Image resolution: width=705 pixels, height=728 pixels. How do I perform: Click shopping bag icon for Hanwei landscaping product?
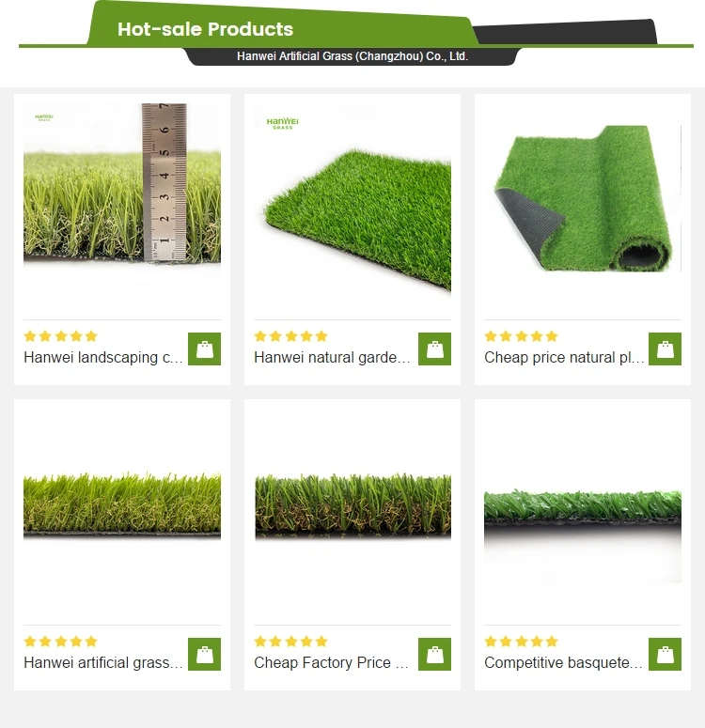204,349
